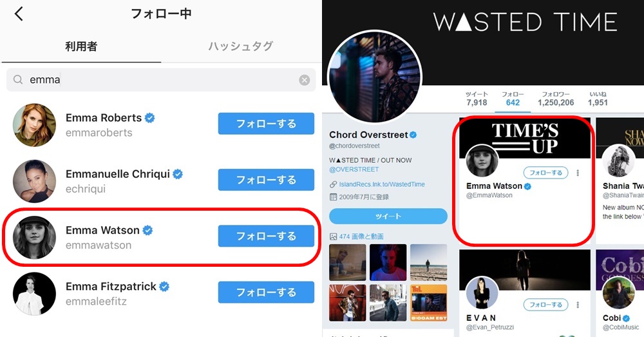Tap the magnifier icon in search bar
This screenshot has height=337, width=644.
click(17, 79)
